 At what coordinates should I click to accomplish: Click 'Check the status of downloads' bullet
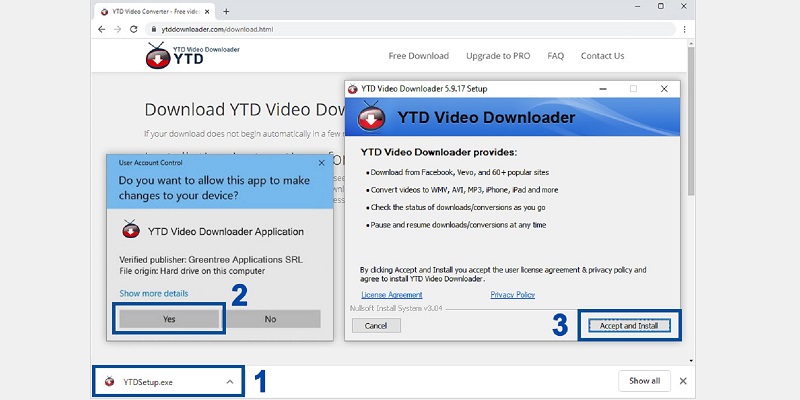[458, 208]
